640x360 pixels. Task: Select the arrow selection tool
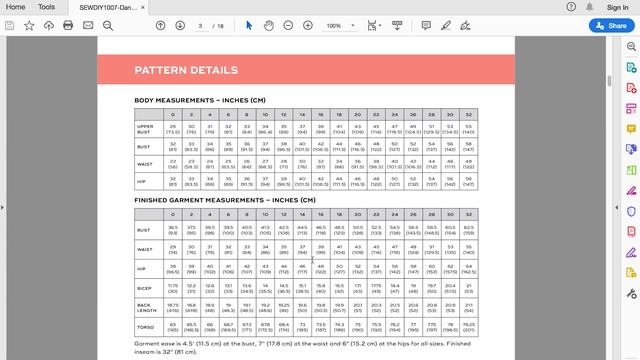coord(249,26)
